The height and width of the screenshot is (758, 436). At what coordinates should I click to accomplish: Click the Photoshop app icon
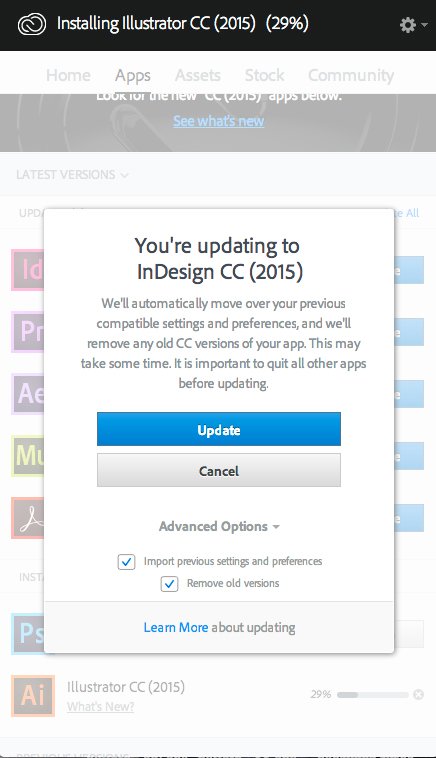[28, 633]
